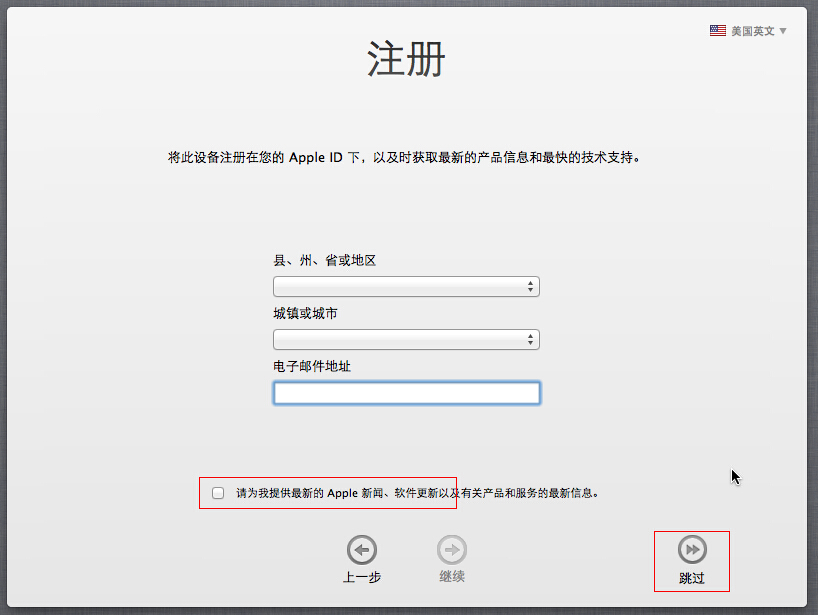Screen dimensions: 818x615
Task: Click the 上一步 label under the back arrow
Action: [362, 577]
